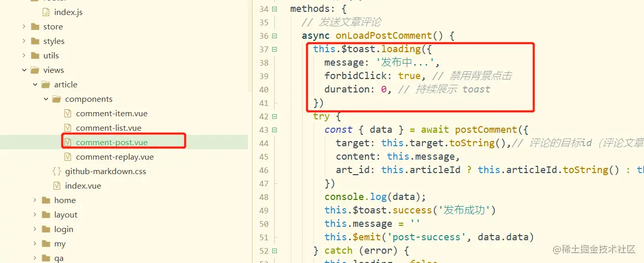Click the comment-post.vue file icon
644x263 pixels.
(68, 143)
